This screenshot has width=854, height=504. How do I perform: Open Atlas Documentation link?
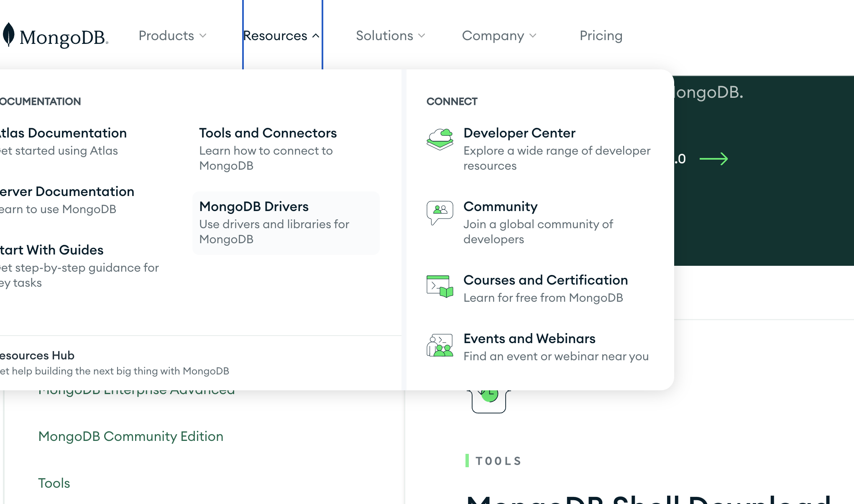63,133
